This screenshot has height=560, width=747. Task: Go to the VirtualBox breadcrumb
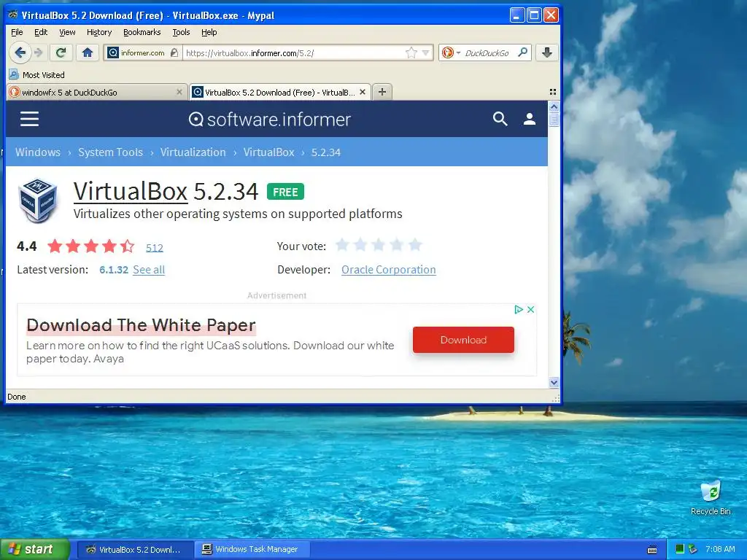click(x=268, y=152)
